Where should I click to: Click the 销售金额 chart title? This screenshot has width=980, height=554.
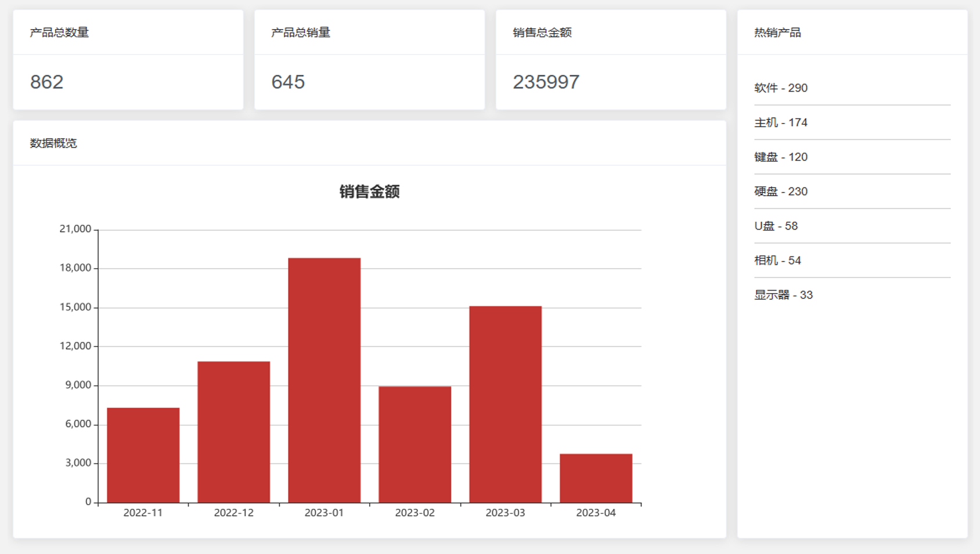369,191
